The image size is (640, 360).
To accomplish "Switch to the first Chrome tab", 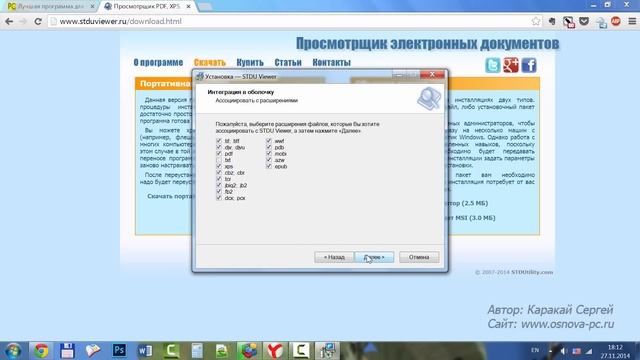I will point(51,7).
